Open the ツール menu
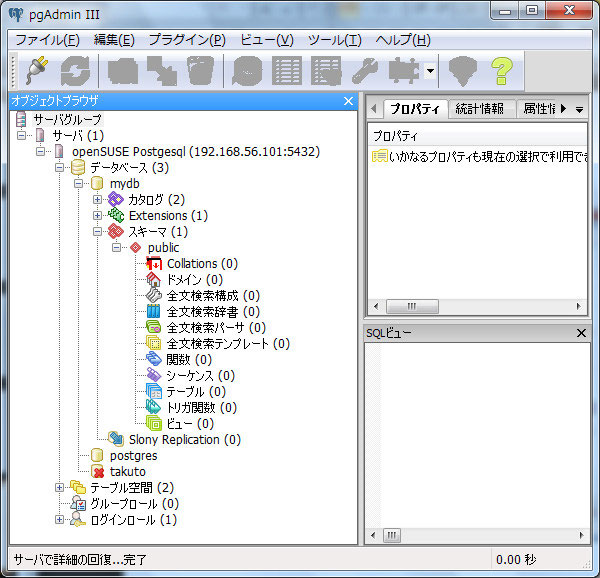The image size is (600, 578). point(334,40)
